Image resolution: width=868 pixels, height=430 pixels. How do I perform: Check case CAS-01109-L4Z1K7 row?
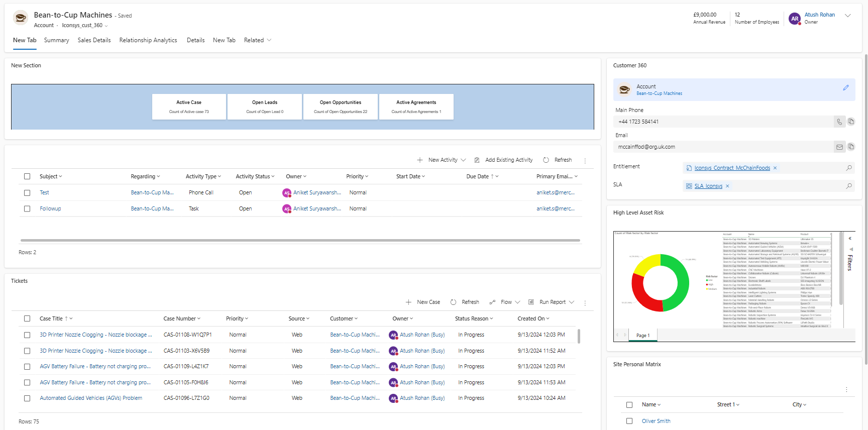point(27,367)
